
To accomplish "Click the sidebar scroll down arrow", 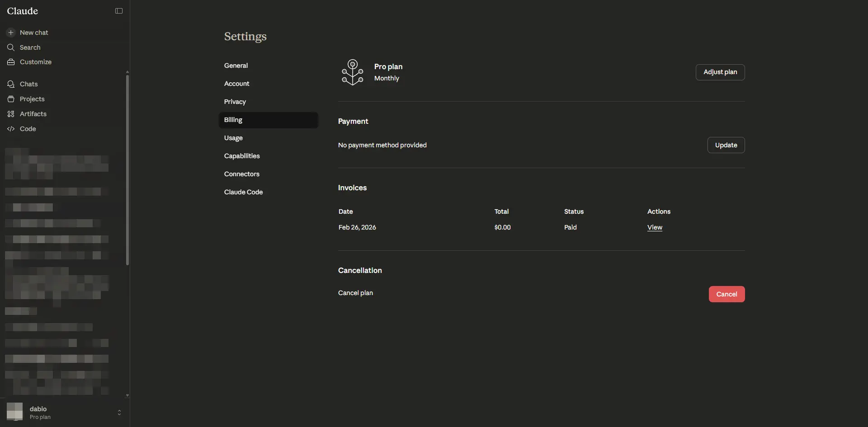I will pos(127,395).
